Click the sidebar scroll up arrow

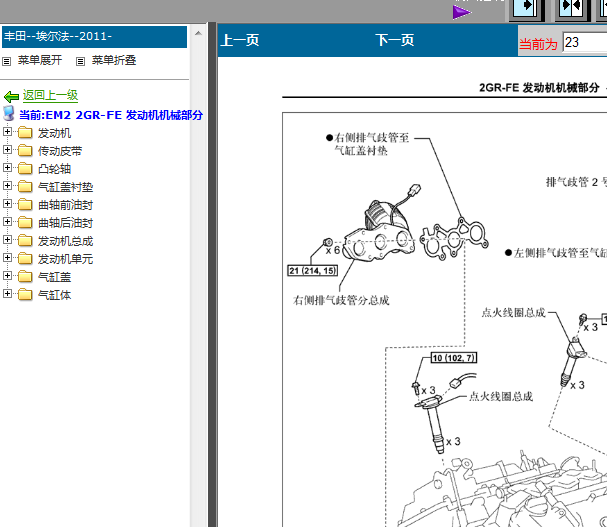(x=198, y=33)
